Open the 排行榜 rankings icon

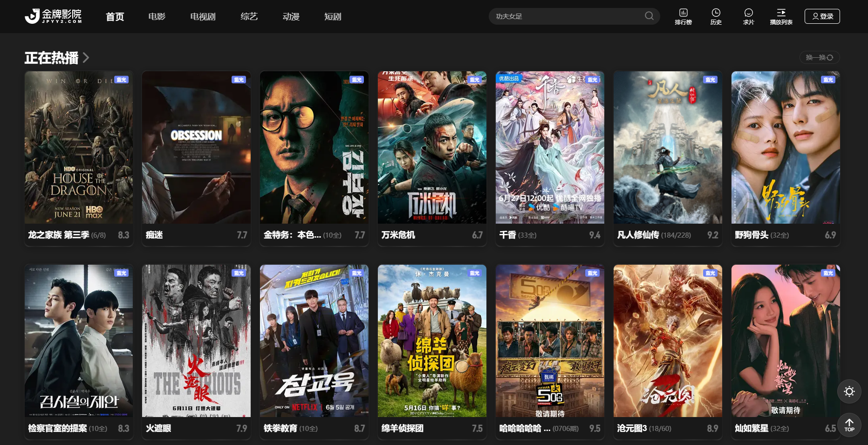click(x=683, y=16)
